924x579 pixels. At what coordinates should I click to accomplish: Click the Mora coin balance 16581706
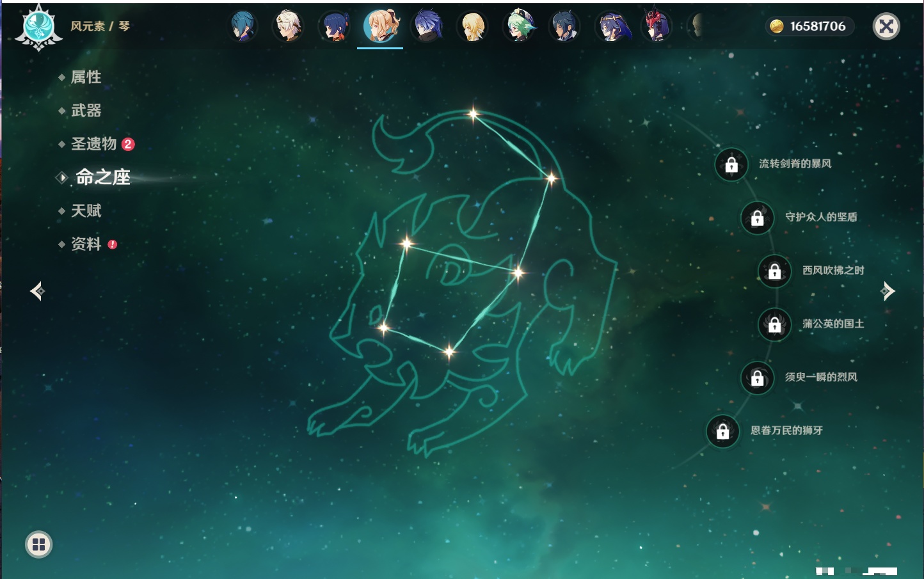coord(809,26)
